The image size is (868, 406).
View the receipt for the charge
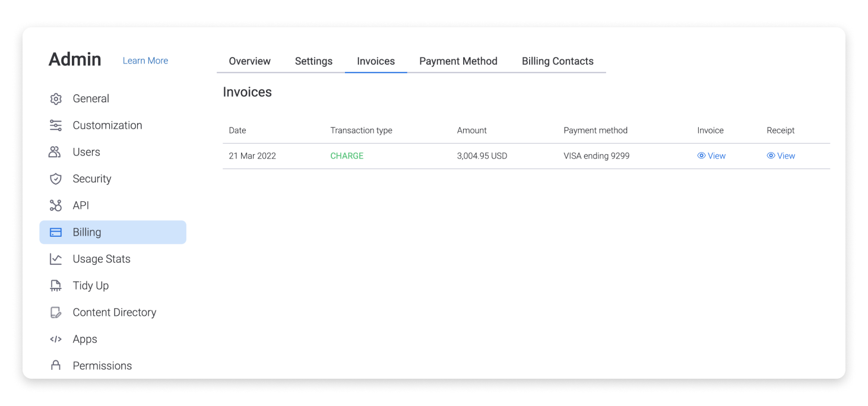tap(781, 156)
